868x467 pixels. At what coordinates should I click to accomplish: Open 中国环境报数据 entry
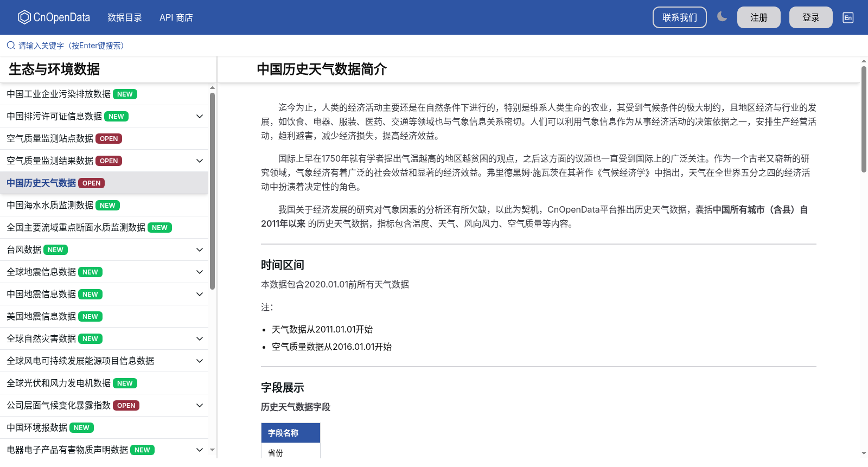(104, 427)
